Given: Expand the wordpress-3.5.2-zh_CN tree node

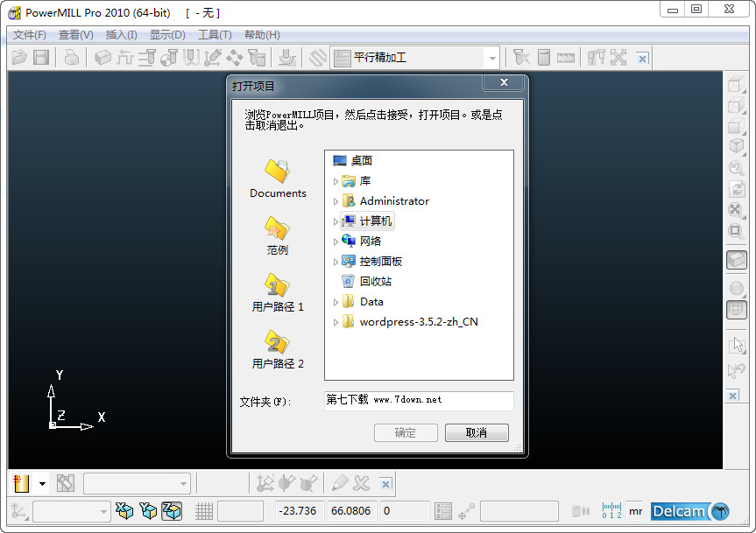Looking at the screenshot, I should pos(336,323).
